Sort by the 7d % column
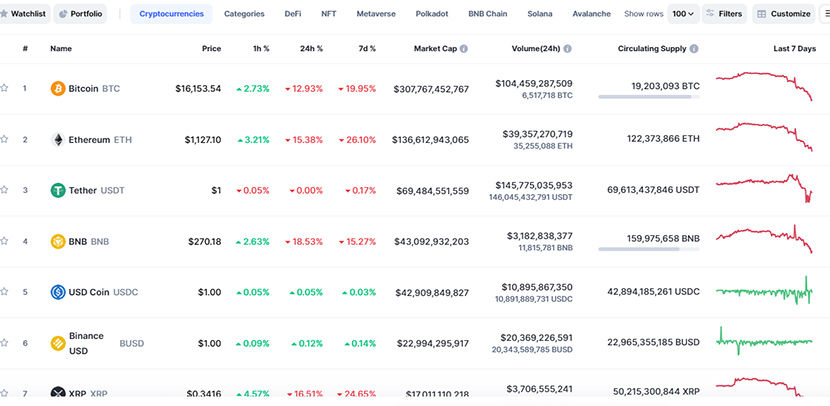Screen dimensions: 830x406 coord(367,49)
